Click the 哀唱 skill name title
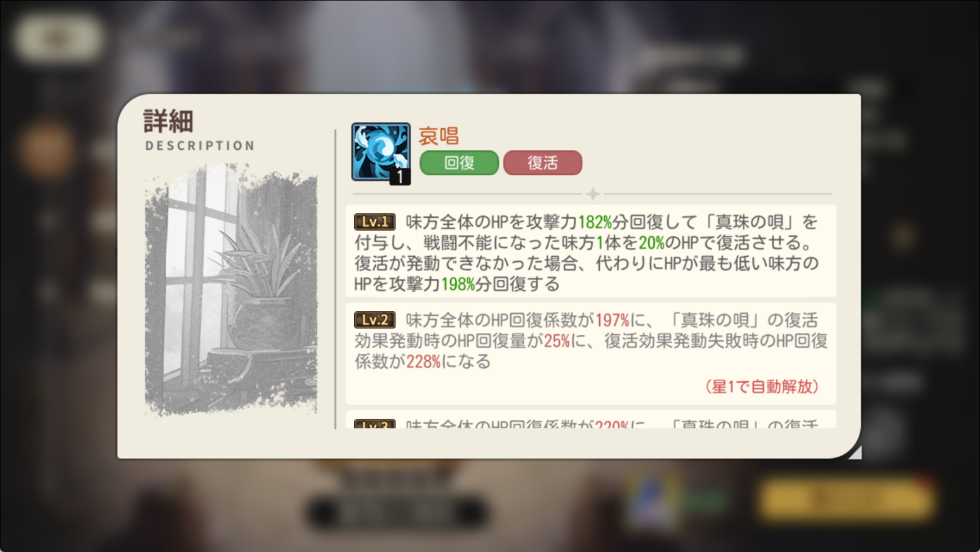 pyautogui.click(x=439, y=135)
